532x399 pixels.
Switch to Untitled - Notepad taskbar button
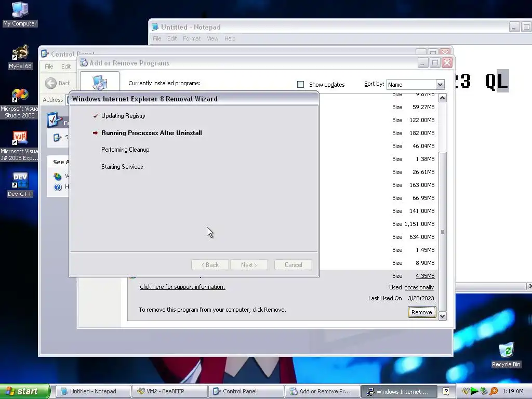tap(93, 391)
